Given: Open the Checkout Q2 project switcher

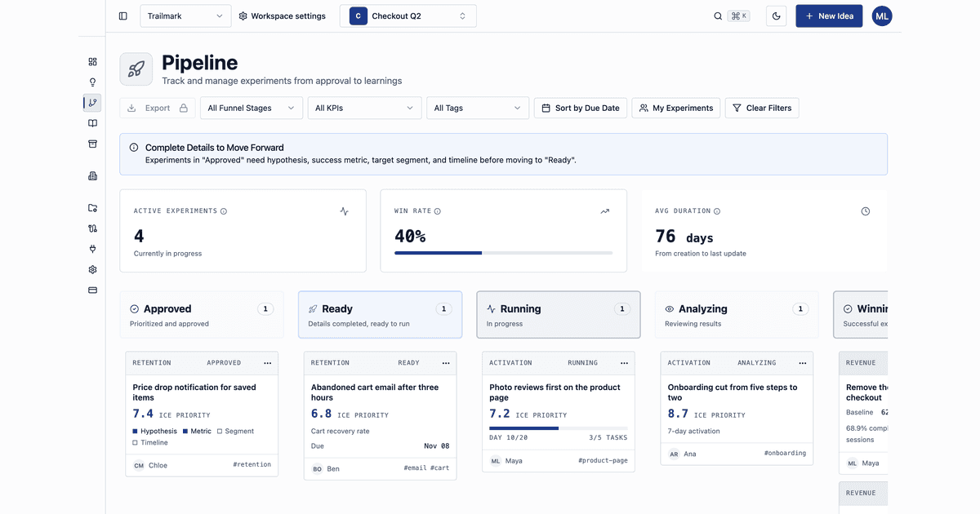Looking at the screenshot, I should (408, 16).
